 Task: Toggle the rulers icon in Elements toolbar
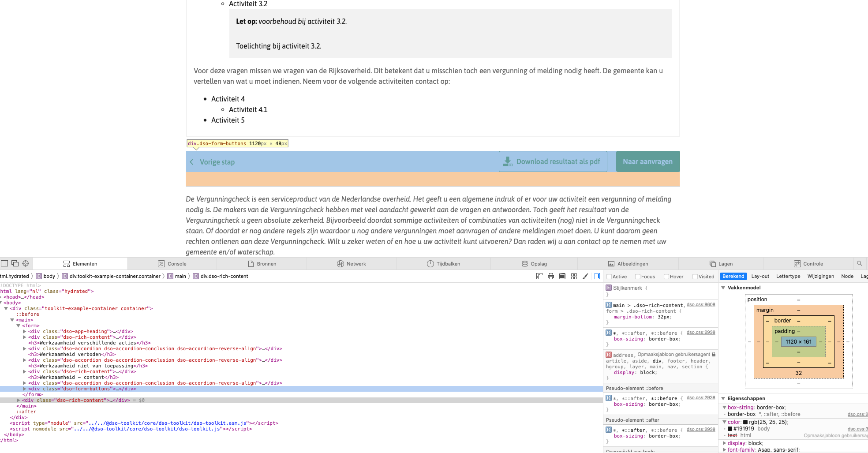coord(539,276)
